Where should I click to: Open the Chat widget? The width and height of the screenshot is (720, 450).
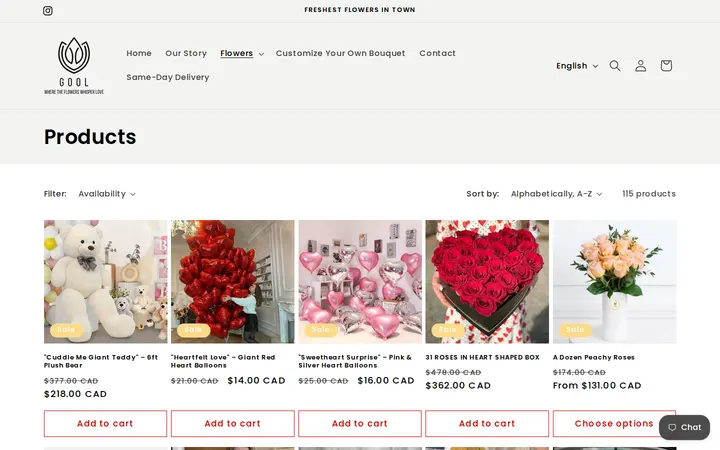click(684, 428)
